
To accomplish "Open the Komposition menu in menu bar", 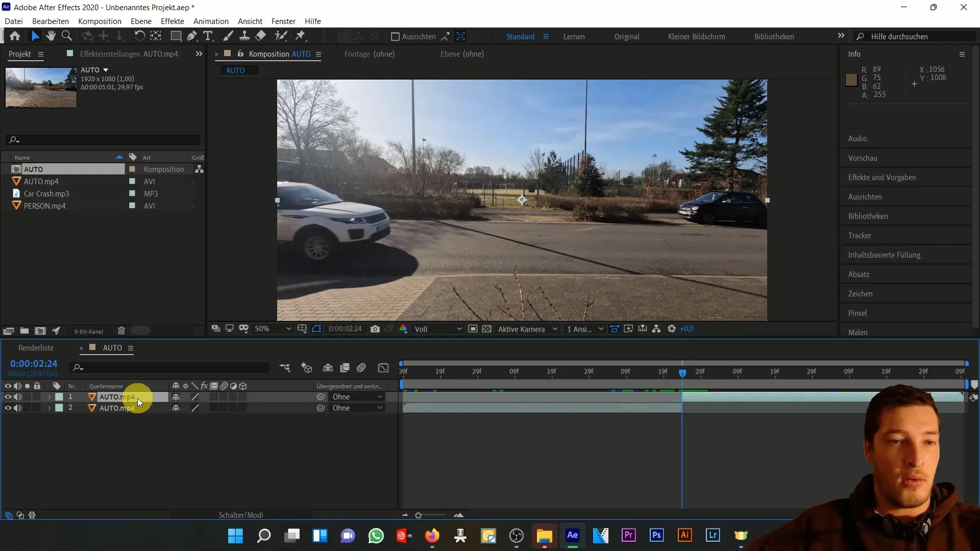I will [x=100, y=21].
